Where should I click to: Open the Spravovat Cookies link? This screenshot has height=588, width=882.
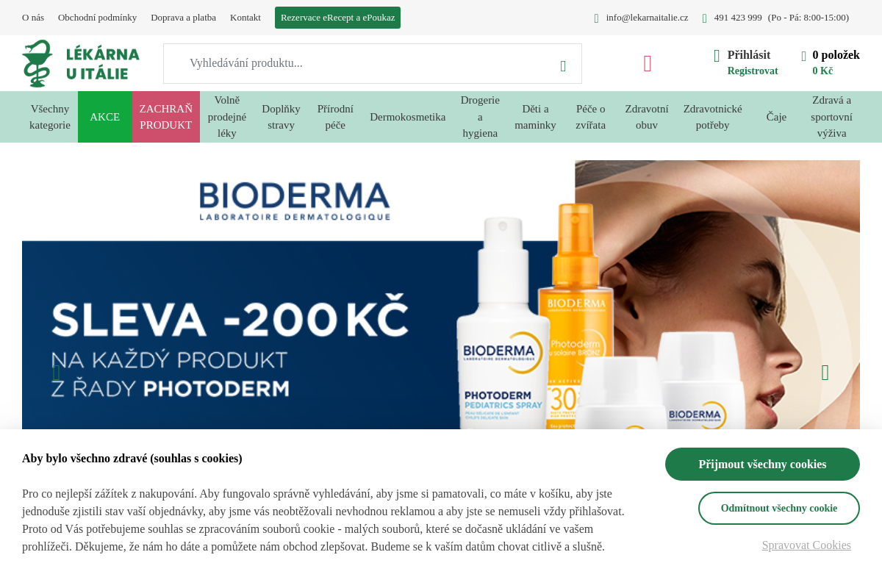pos(806,545)
